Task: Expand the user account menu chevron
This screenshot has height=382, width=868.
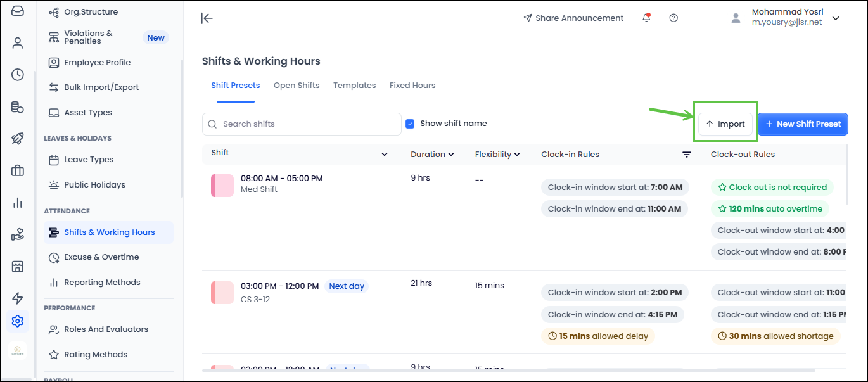Action: pyautogui.click(x=836, y=18)
